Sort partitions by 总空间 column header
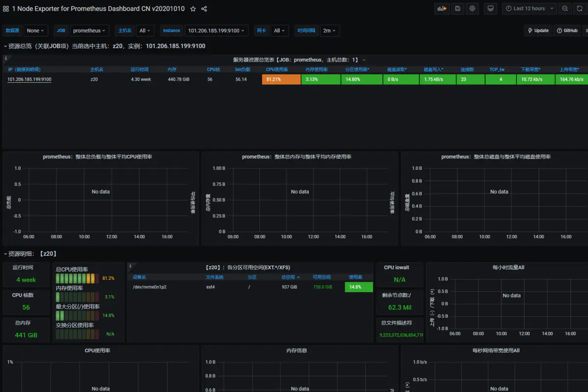588x392 pixels. coord(291,277)
